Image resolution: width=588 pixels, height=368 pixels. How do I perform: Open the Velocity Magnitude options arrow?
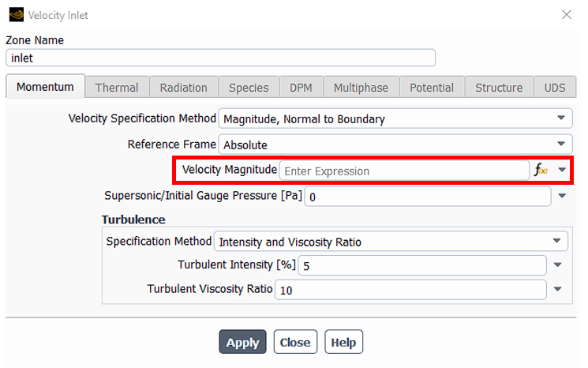[x=562, y=170]
